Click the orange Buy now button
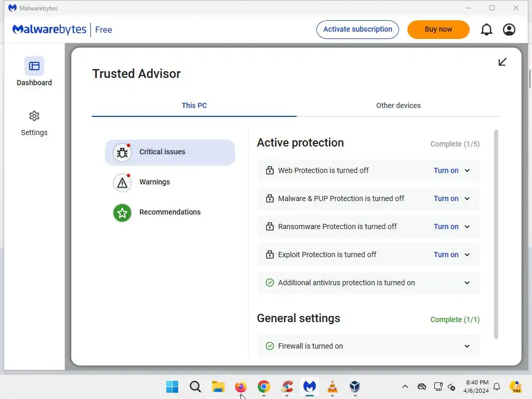The image size is (532, 399). point(438,30)
